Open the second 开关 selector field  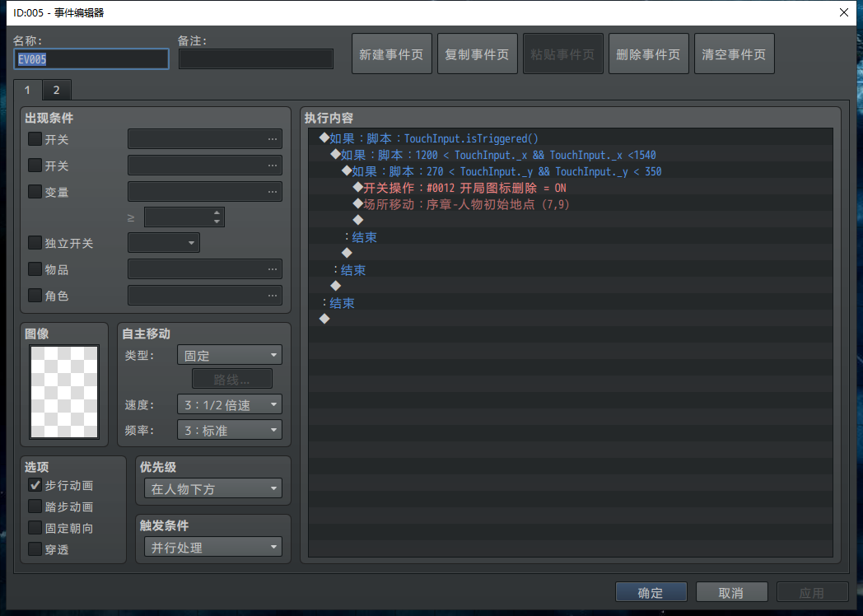(205, 166)
